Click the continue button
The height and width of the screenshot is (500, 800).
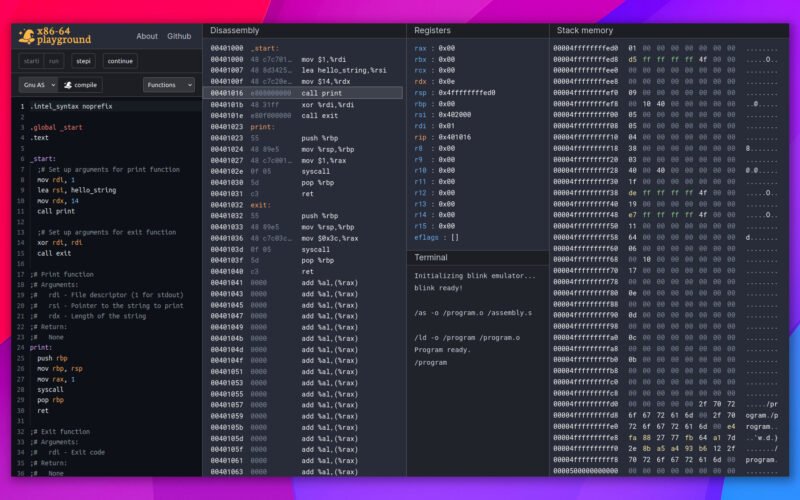pyautogui.click(x=120, y=61)
